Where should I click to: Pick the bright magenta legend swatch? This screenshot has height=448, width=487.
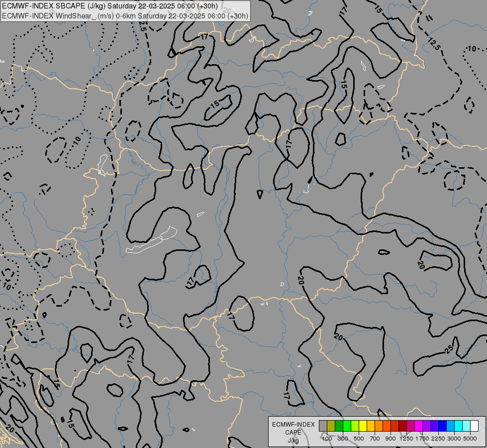pyautogui.click(x=418, y=426)
